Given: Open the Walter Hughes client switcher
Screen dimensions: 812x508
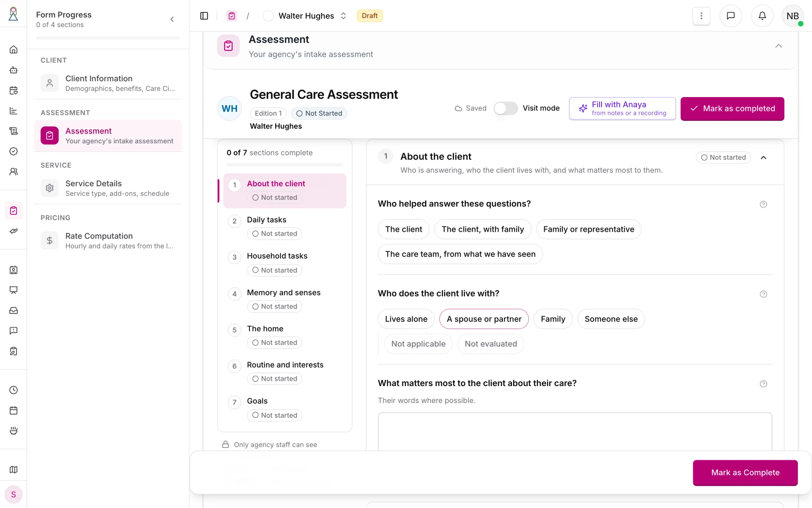Looking at the screenshot, I should [x=305, y=16].
